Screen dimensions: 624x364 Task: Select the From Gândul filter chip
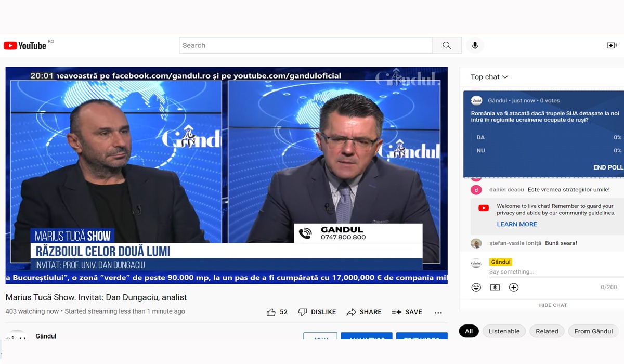[x=593, y=331]
